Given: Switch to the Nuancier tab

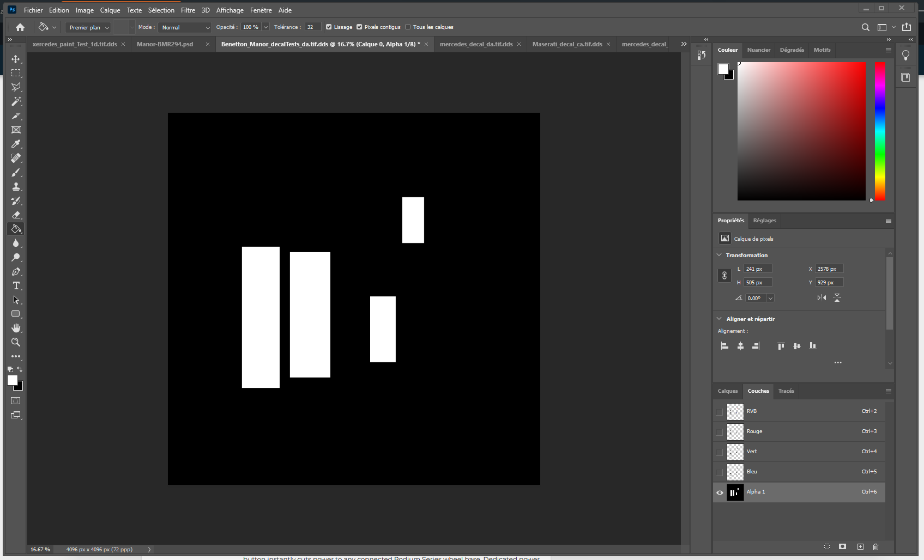Looking at the screenshot, I should point(758,50).
